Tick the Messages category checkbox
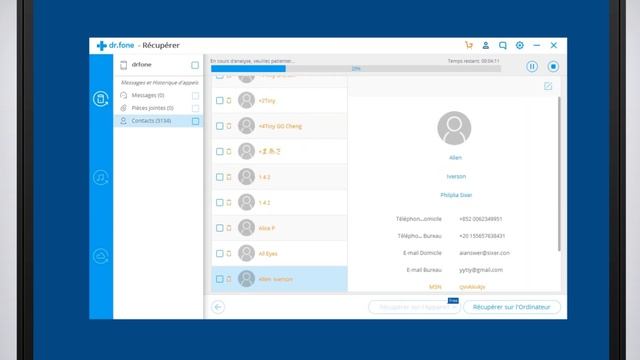This screenshot has width=640, height=360. pos(196,96)
